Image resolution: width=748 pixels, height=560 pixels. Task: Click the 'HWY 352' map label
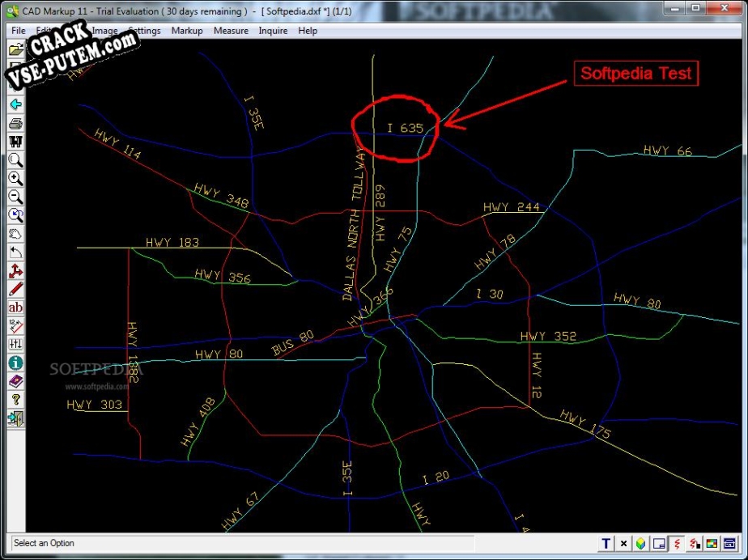[548, 336]
